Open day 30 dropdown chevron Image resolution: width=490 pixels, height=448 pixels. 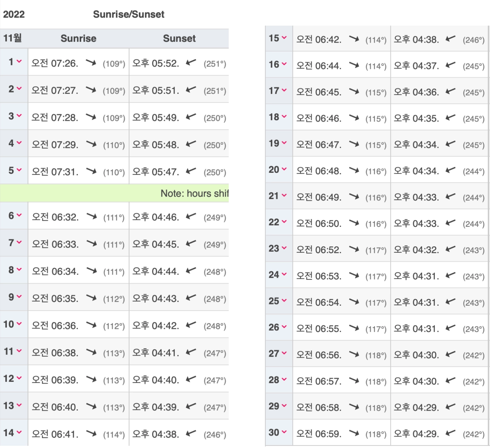[285, 432]
